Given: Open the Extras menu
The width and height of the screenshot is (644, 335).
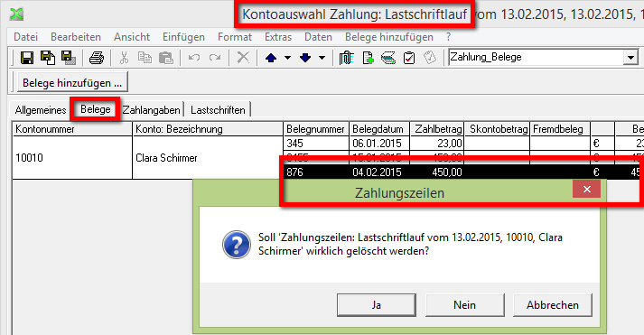Looking at the screenshot, I should [278, 37].
